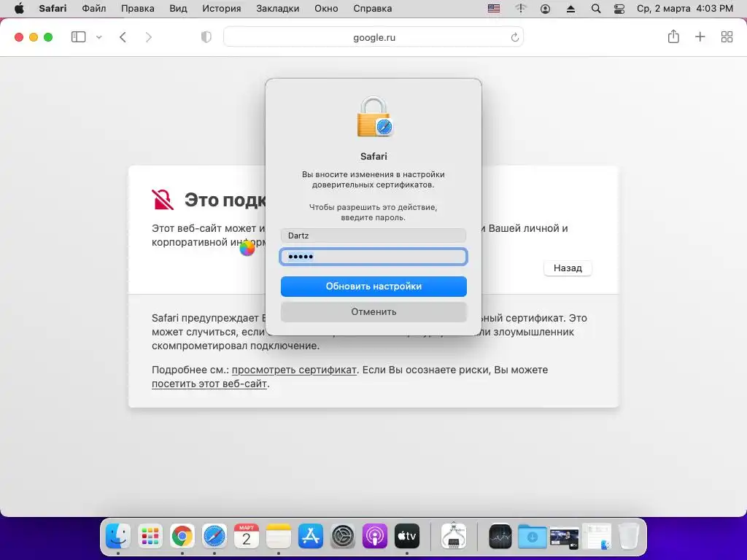Open Control Center
747x560 pixels.
[x=619, y=9]
